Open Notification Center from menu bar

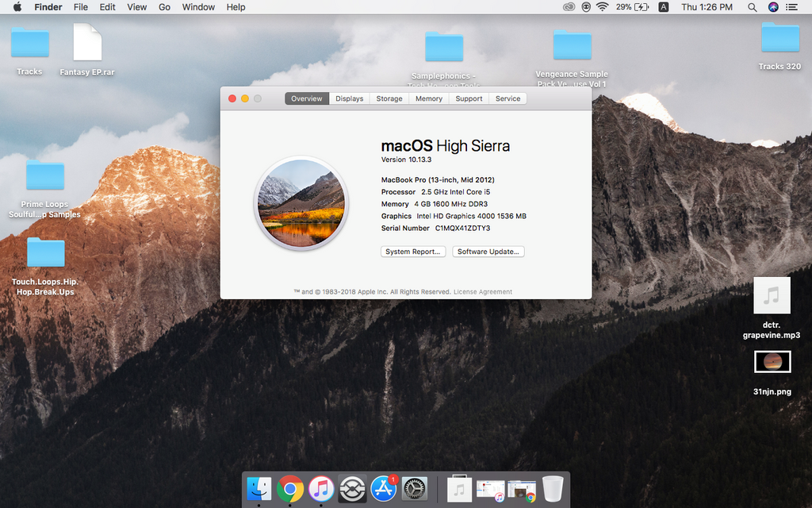click(x=791, y=7)
